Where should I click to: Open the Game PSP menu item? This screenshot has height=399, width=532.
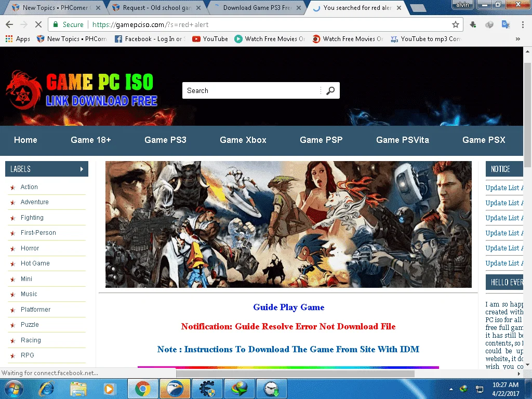[x=321, y=140]
